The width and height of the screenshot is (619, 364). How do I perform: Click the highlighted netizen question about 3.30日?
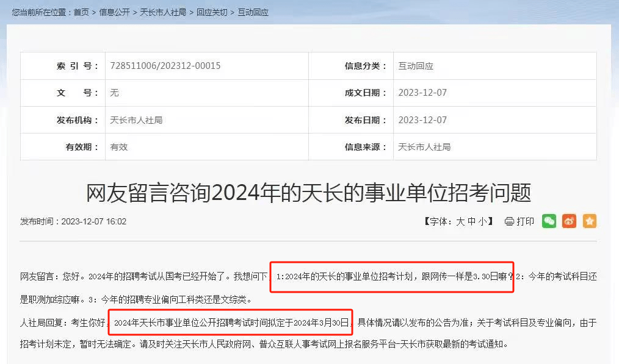pyautogui.click(x=391, y=277)
